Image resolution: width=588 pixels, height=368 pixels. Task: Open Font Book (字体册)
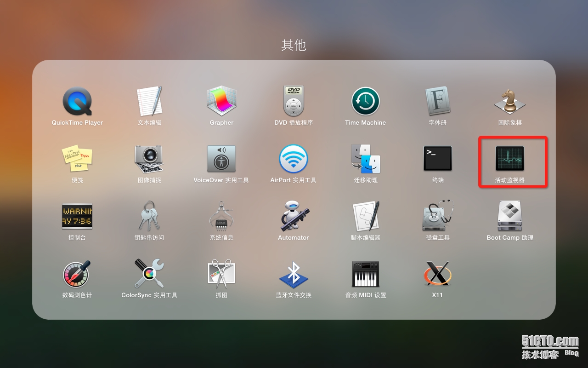(x=437, y=101)
